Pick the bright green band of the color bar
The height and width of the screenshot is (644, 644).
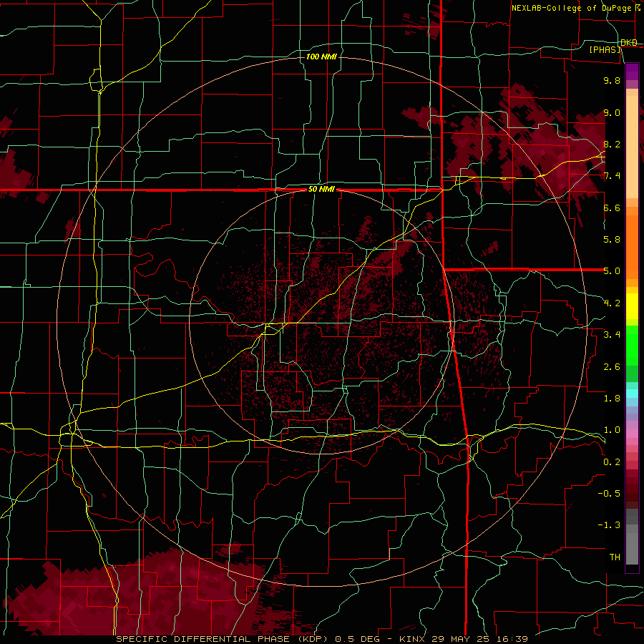click(x=632, y=346)
